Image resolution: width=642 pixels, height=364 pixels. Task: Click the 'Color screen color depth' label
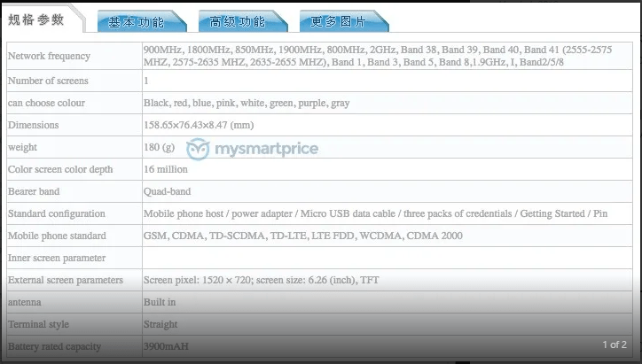[x=60, y=169]
